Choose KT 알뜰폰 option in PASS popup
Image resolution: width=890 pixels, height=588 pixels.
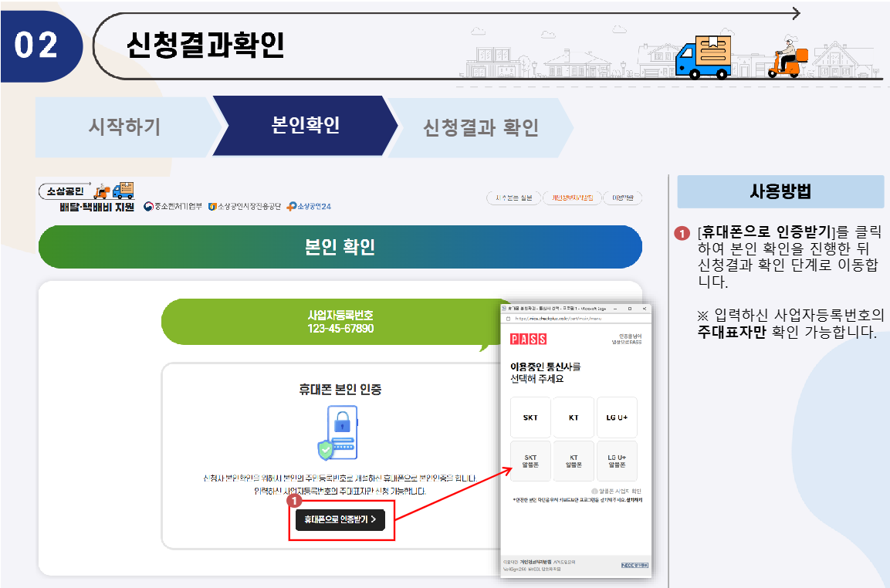574,461
